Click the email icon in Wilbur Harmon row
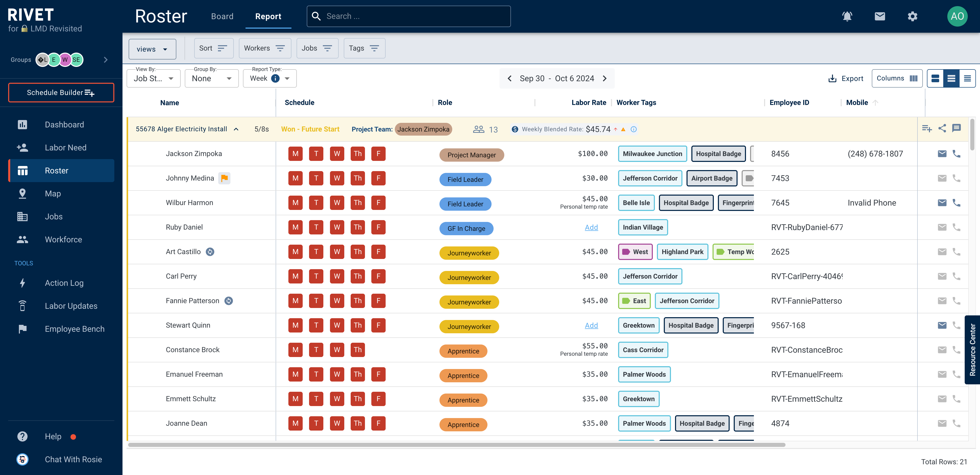The height and width of the screenshot is (475, 980). point(942,203)
